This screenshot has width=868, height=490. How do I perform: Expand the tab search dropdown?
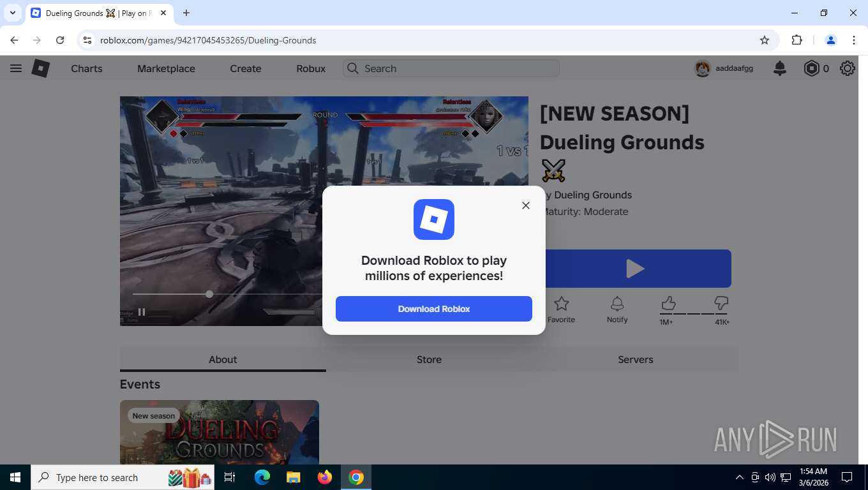click(x=13, y=13)
